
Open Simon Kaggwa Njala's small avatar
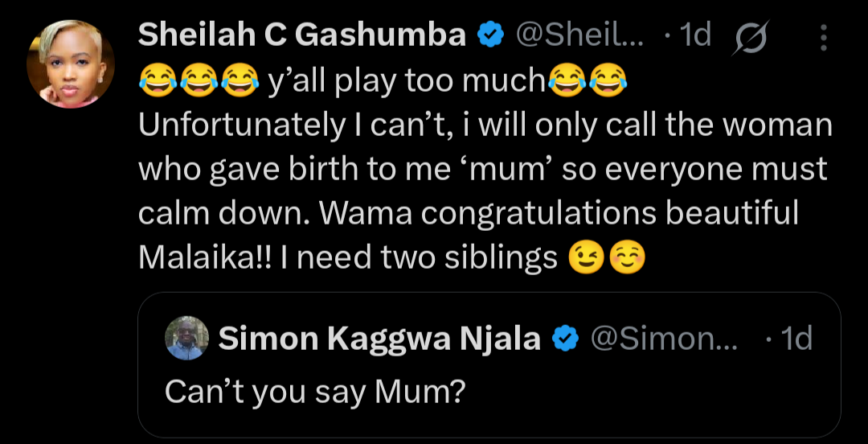click(187, 339)
